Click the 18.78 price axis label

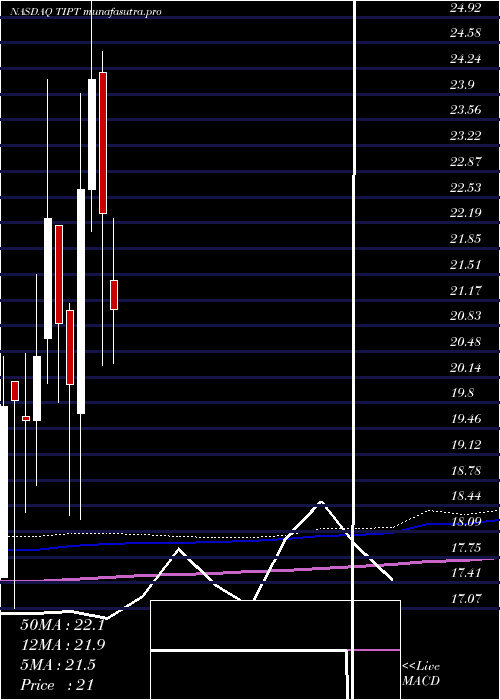(x=465, y=471)
